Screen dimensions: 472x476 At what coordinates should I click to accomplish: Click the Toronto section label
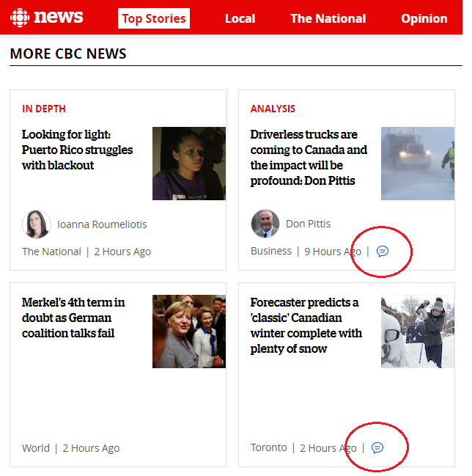(x=269, y=447)
